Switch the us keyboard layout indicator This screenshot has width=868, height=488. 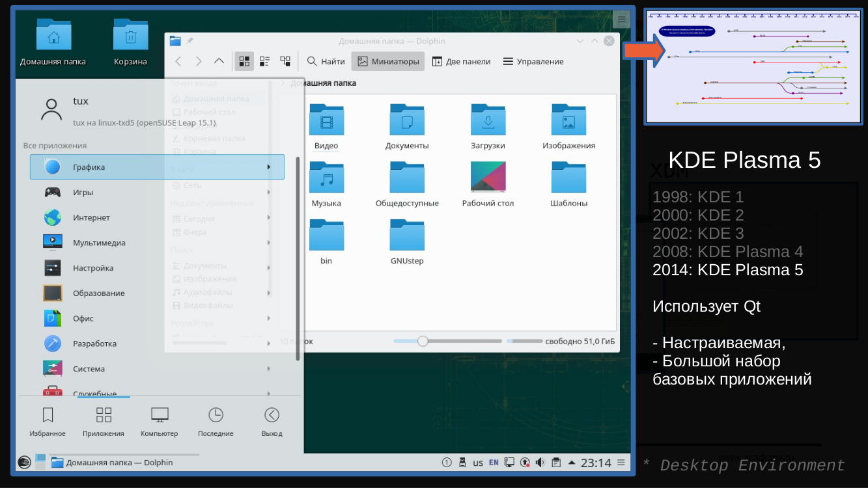point(478,463)
